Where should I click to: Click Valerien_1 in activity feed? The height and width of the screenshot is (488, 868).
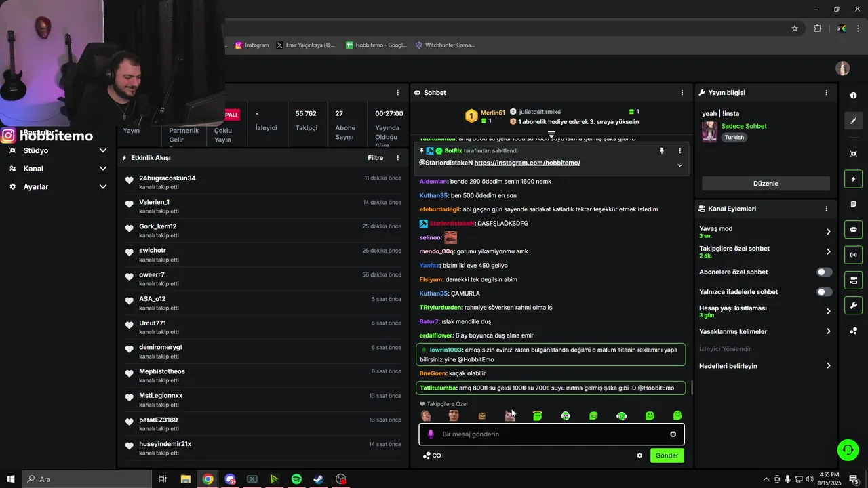click(x=155, y=202)
